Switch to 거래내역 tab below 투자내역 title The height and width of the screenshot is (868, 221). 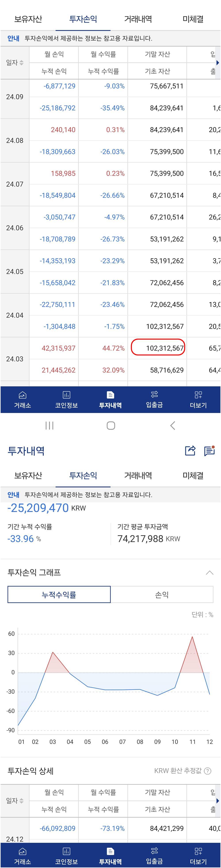(x=138, y=475)
